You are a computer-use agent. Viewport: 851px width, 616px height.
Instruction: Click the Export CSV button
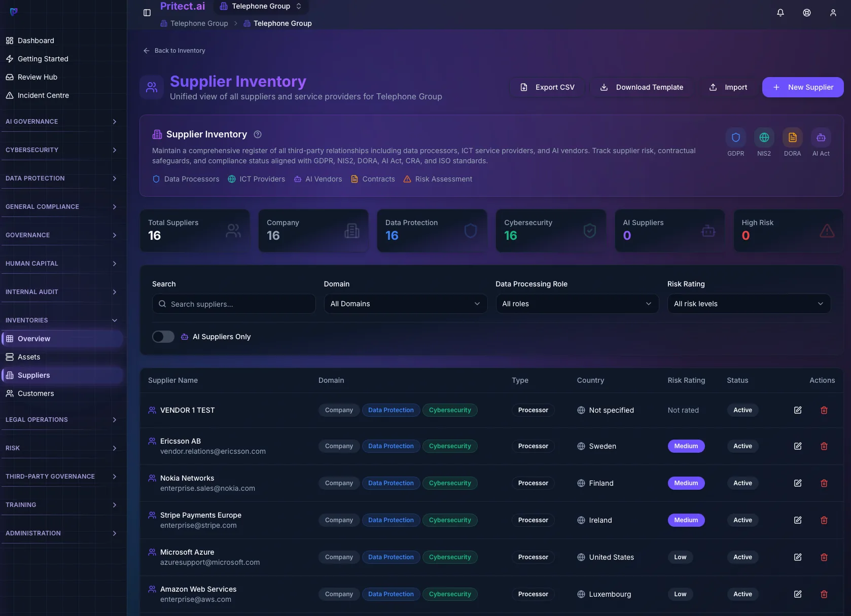click(547, 87)
